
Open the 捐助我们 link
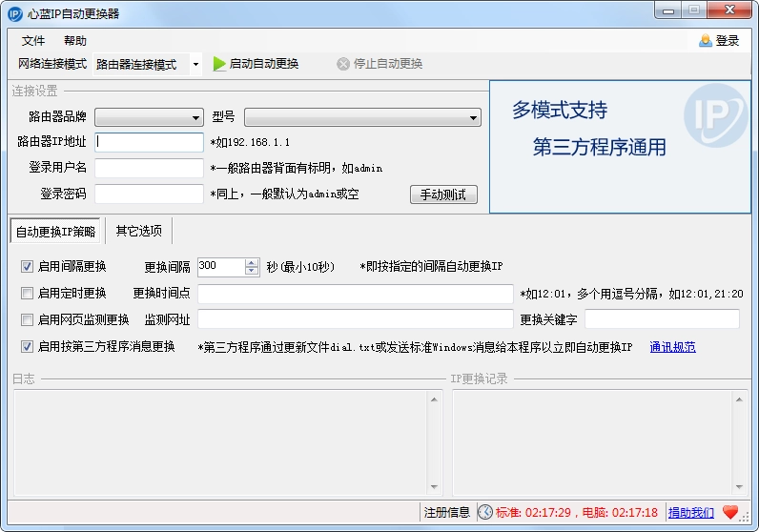(x=690, y=512)
